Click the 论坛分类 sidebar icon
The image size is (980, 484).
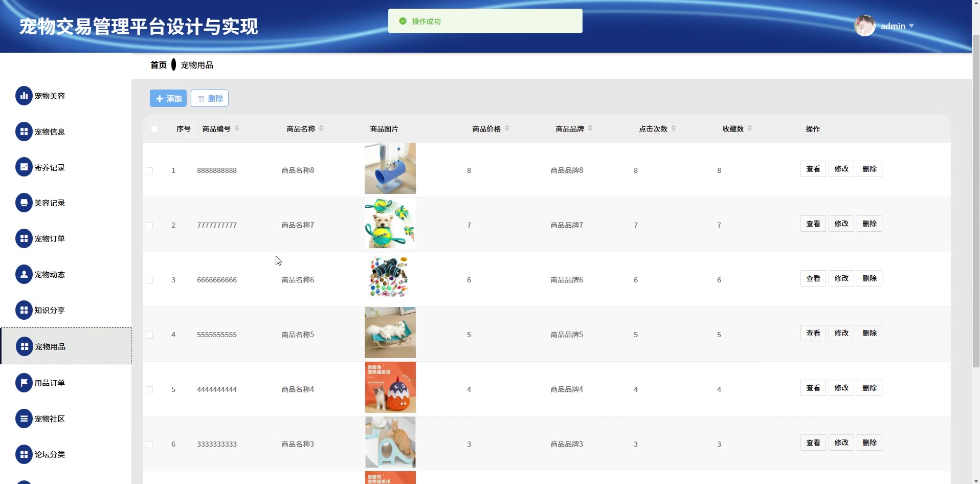click(24, 454)
